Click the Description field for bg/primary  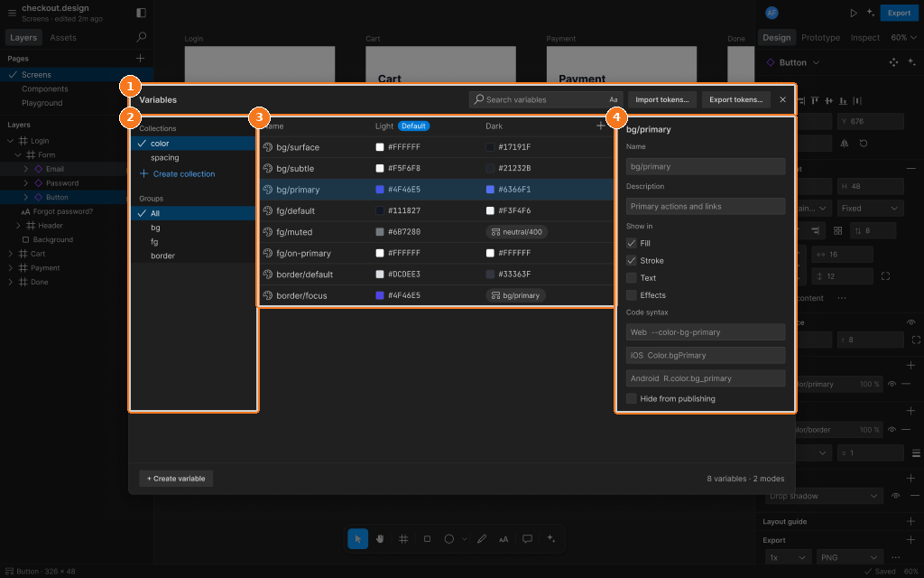pos(706,207)
